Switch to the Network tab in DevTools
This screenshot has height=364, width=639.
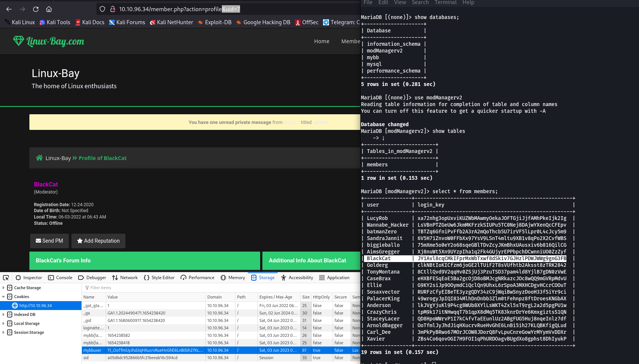click(x=125, y=278)
